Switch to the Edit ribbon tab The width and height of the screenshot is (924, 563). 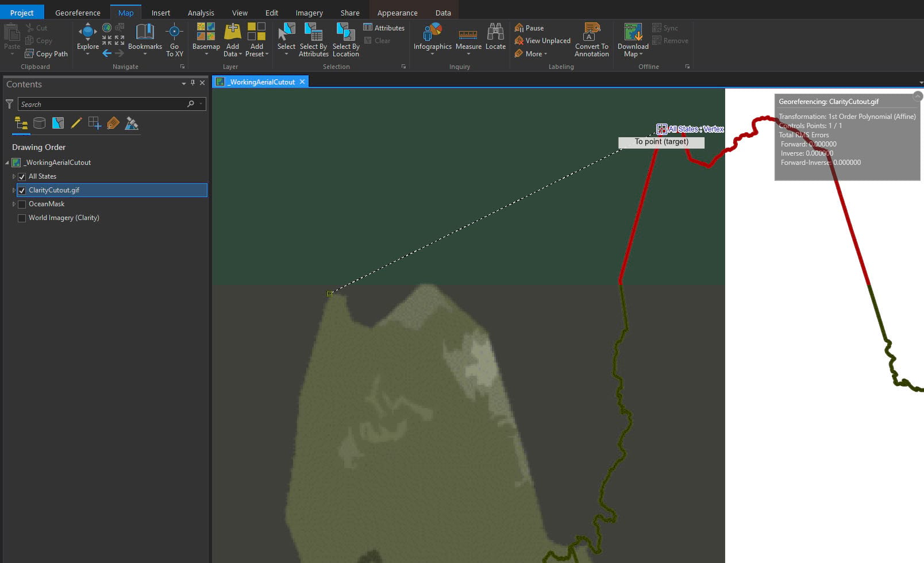coord(272,13)
